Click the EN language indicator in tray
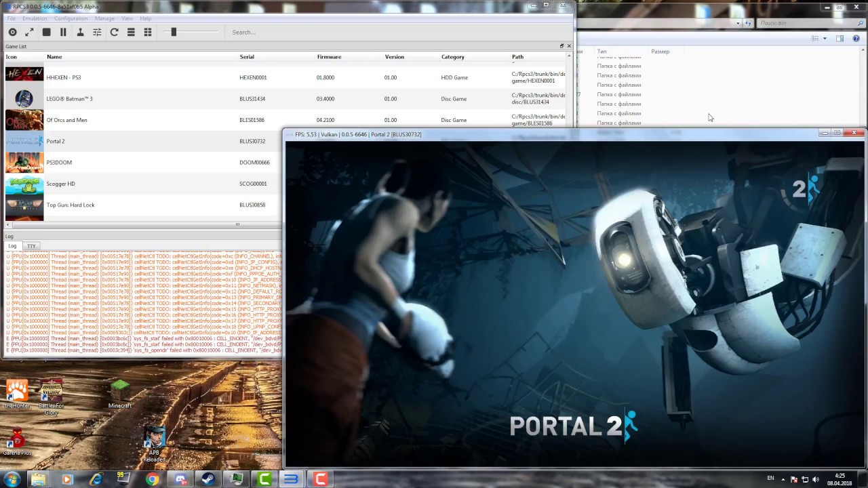 (x=770, y=479)
